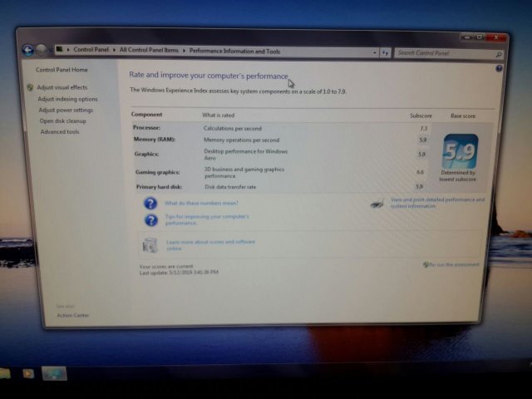Click the Processor subscore 7.3
The height and width of the screenshot is (399, 532).
click(x=423, y=129)
